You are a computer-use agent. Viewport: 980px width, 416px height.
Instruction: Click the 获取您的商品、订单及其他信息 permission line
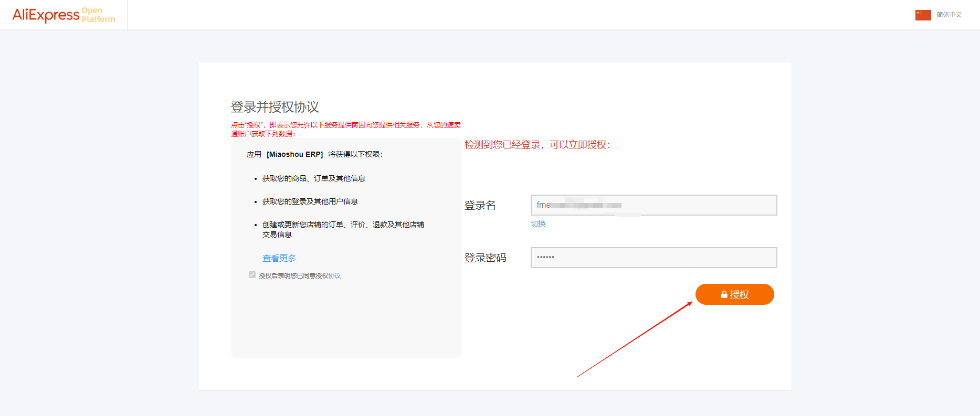coord(314,178)
